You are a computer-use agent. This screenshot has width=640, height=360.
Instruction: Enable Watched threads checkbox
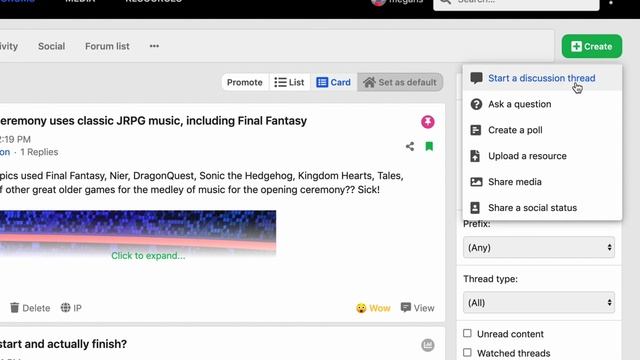point(467,352)
